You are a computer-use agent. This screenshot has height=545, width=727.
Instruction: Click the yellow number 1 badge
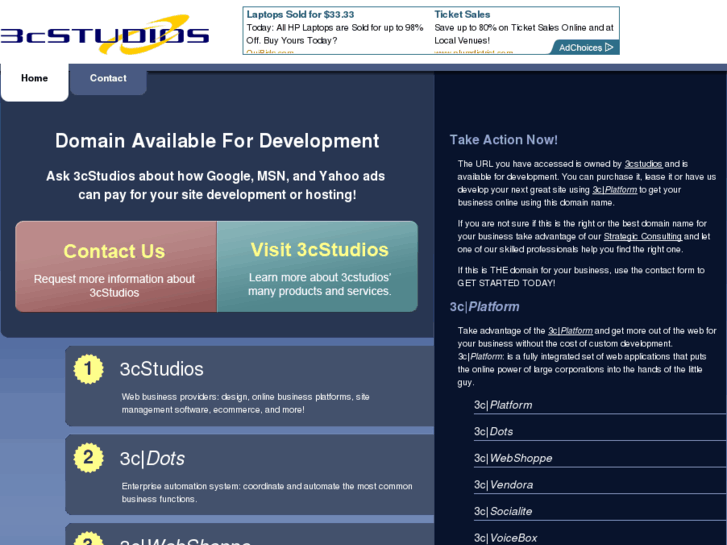tap(88, 369)
